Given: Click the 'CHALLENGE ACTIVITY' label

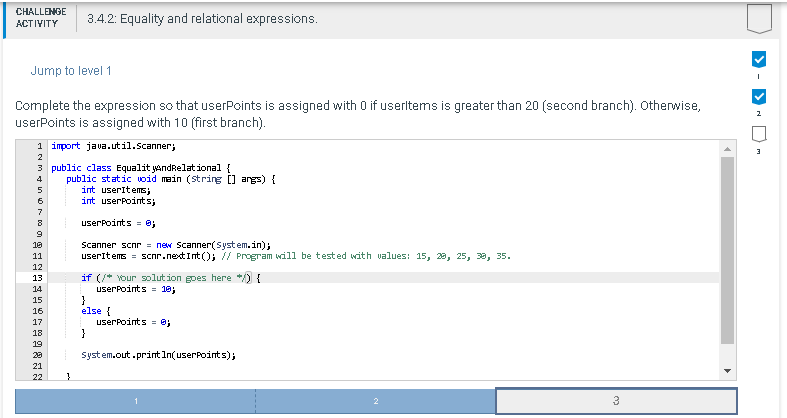Looking at the screenshot, I should tap(41, 18).
